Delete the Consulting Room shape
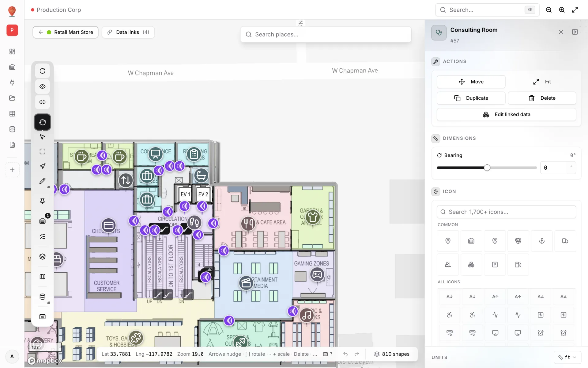Image resolution: width=588 pixels, height=368 pixels. [542, 98]
